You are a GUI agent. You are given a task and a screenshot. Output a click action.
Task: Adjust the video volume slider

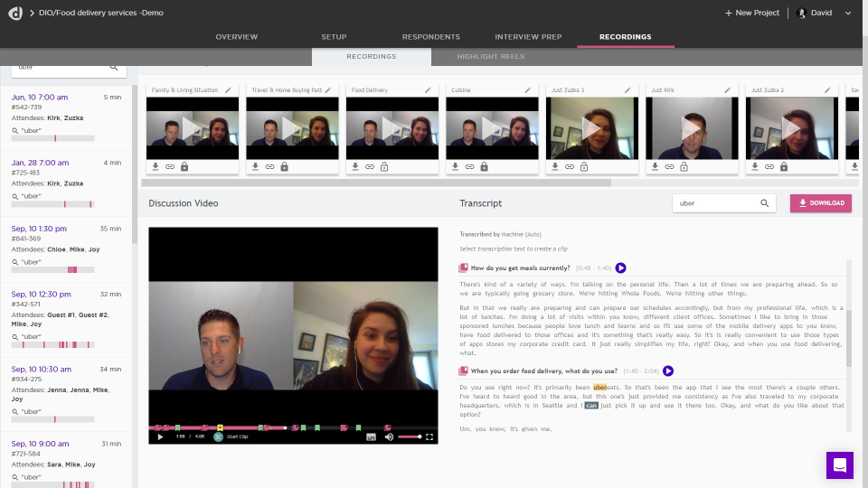[x=410, y=437]
